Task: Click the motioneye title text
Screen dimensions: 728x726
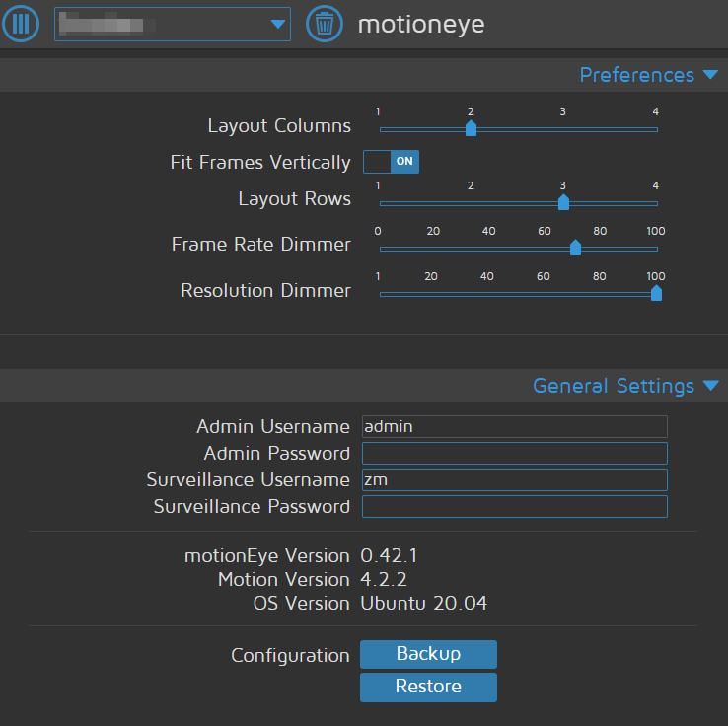Action: tap(421, 24)
